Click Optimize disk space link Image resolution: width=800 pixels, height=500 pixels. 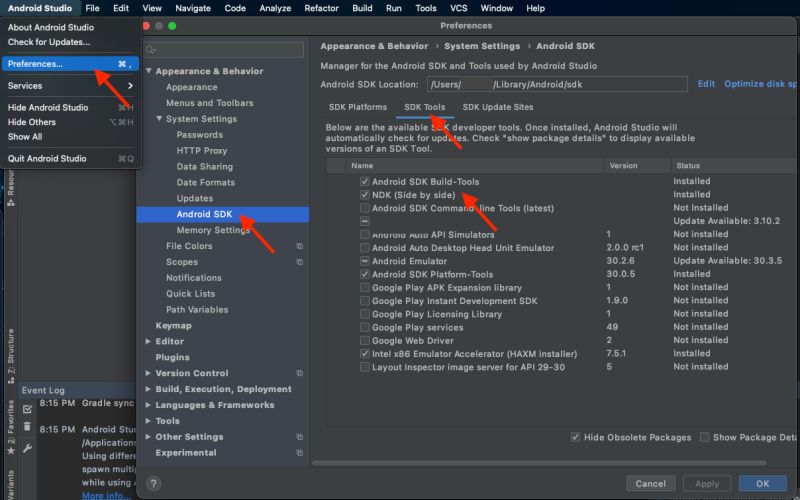pyautogui.click(x=760, y=84)
